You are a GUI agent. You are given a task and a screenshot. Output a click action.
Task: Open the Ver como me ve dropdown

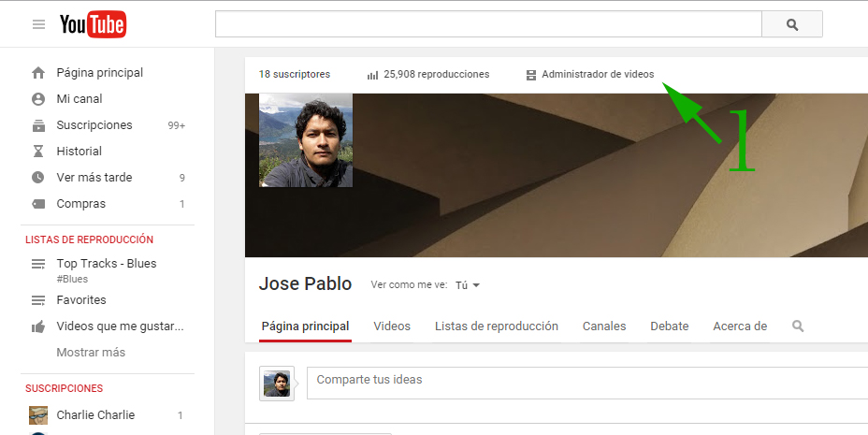tap(468, 285)
